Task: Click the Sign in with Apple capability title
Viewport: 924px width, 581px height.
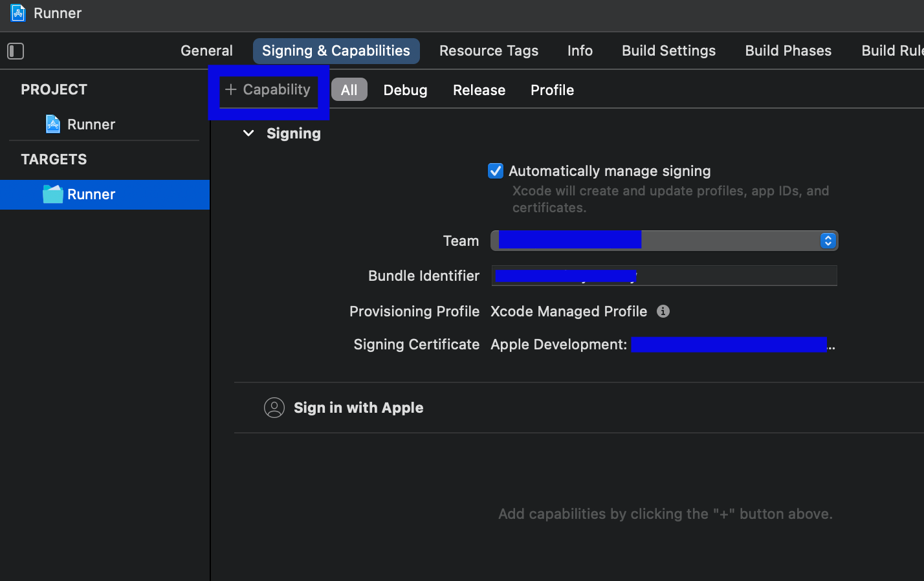Action: pos(358,408)
